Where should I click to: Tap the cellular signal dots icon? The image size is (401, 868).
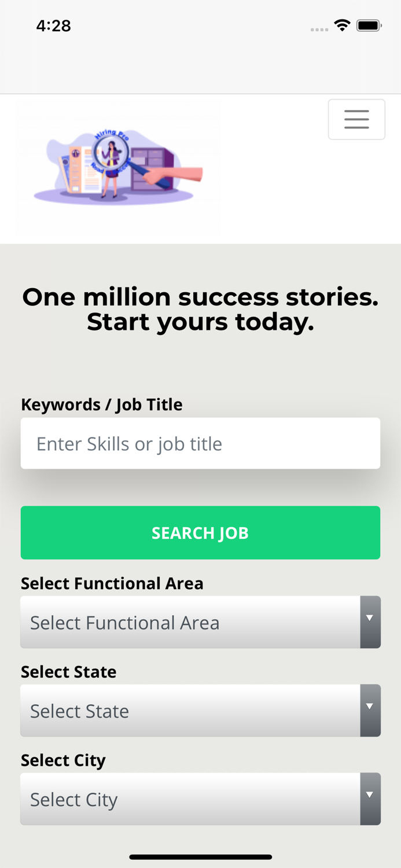[319, 29]
